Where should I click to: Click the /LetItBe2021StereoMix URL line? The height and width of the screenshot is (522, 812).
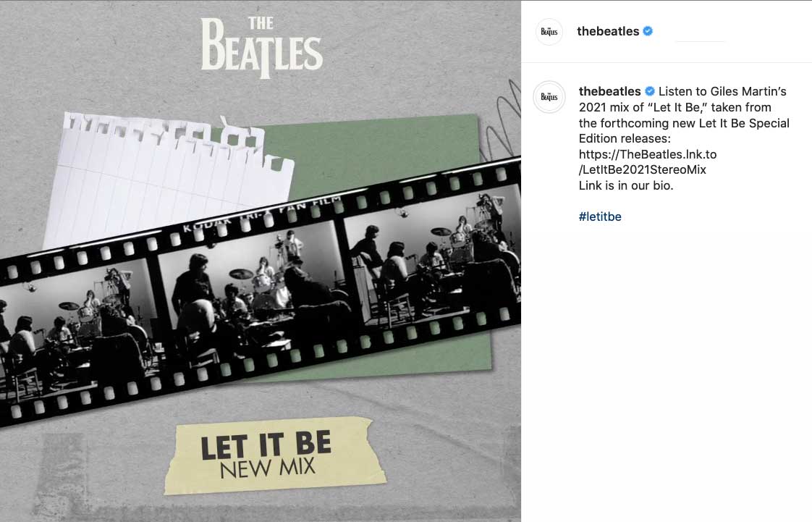pos(643,170)
